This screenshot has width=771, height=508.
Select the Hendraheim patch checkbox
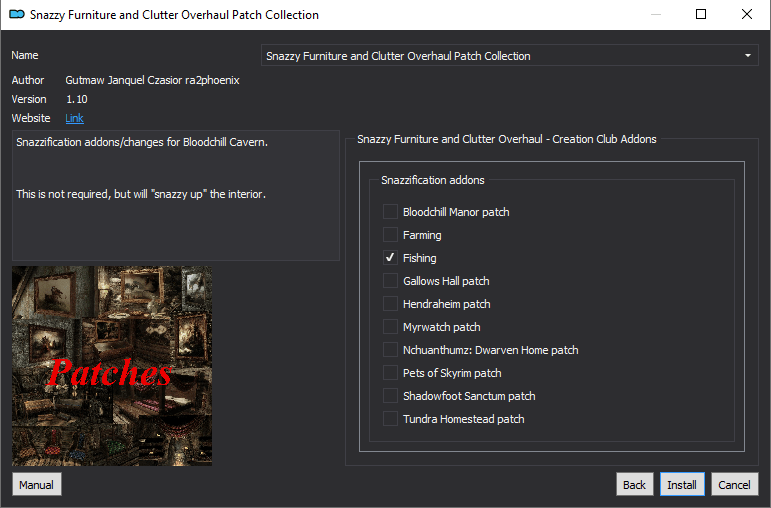[390, 303]
